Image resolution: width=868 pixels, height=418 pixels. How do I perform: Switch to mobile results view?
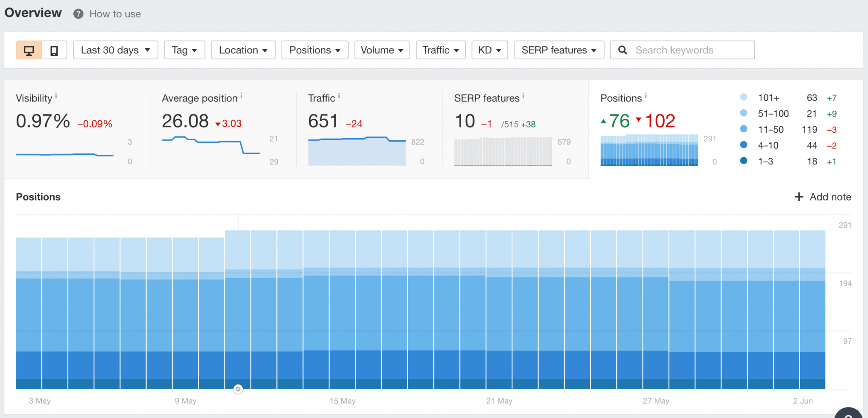coord(54,50)
